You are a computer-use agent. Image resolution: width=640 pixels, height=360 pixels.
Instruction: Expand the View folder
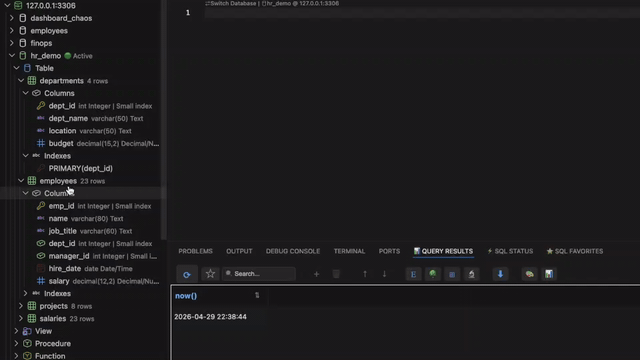(16, 331)
